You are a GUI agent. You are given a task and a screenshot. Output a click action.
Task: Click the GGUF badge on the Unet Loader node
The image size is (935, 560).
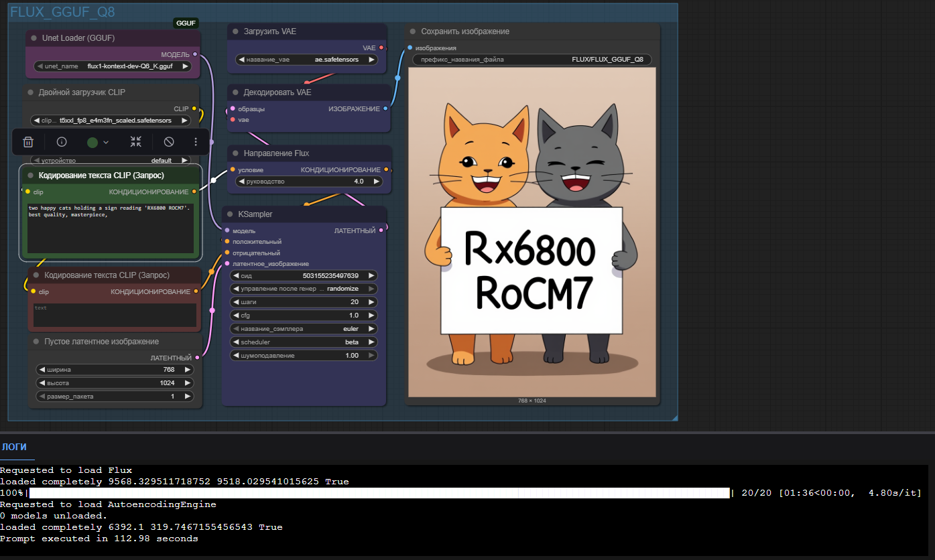click(186, 23)
